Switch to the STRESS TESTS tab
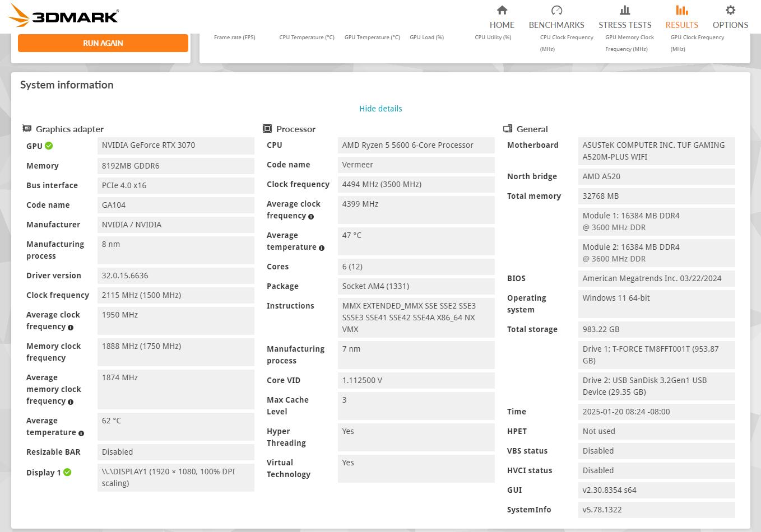 click(x=625, y=25)
